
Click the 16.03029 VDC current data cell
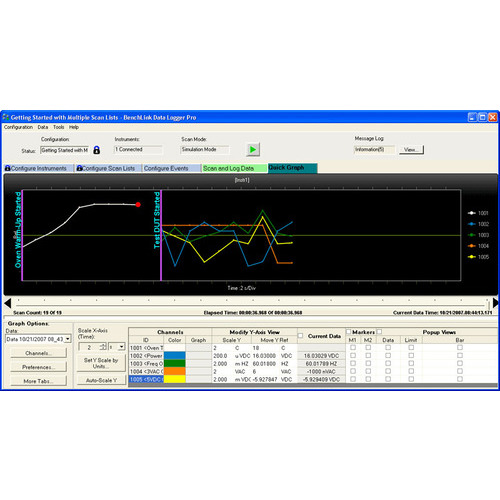coord(321,356)
